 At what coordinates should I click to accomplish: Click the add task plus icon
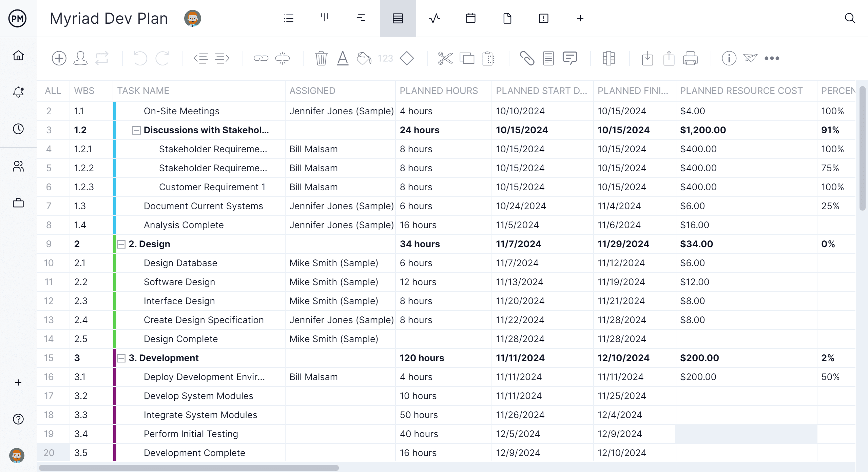[x=59, y=58]
